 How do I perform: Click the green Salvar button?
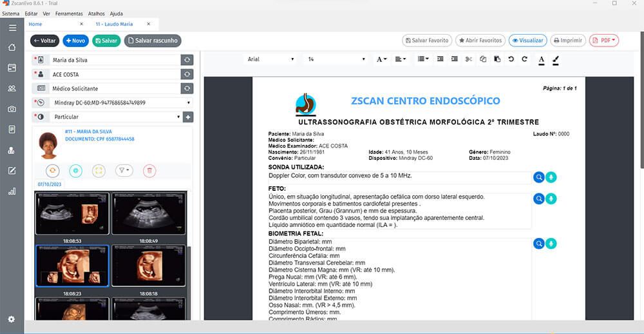(x=106, y=41)
